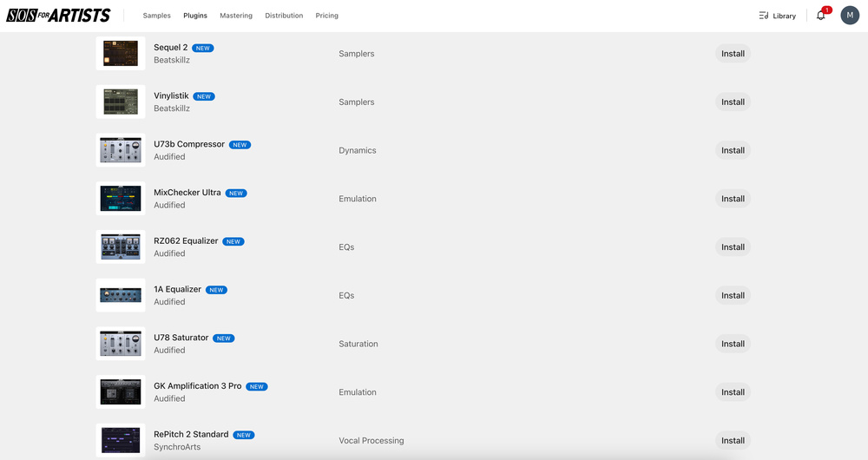
Task: Open the Sequel 2 plugin thumbnail
Action: [121, 54]
